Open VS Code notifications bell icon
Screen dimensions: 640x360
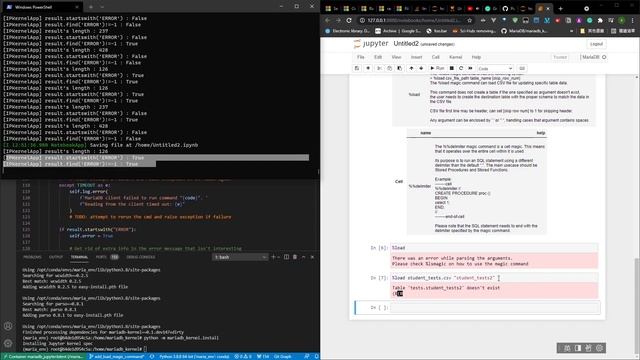pos(316,356)
